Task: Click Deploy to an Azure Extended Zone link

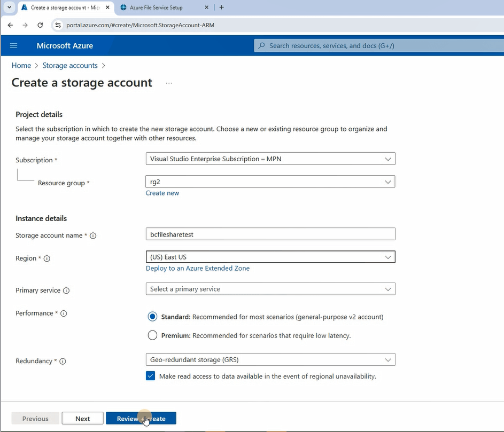Action: pyautogui.click(x=197, y=268)
